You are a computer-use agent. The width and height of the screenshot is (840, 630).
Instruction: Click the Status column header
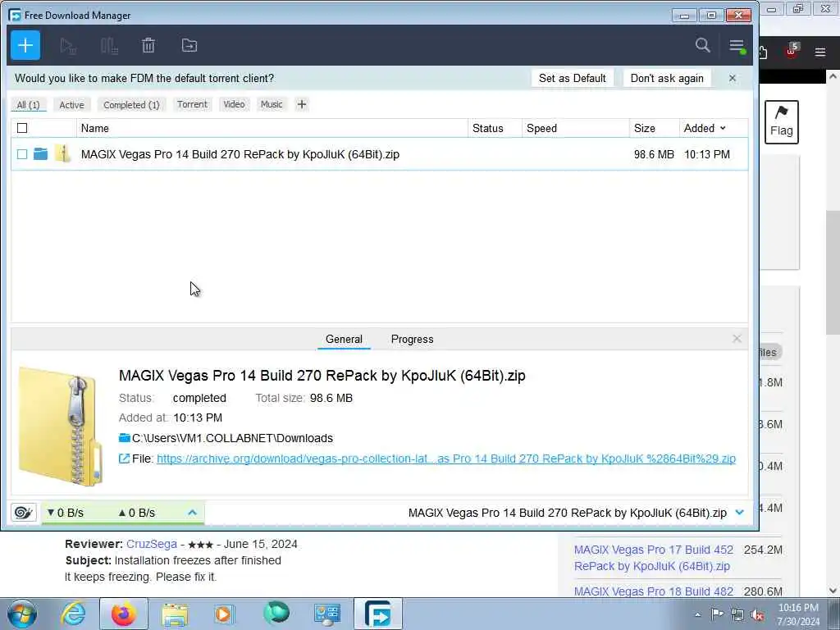tap(495, 128)
